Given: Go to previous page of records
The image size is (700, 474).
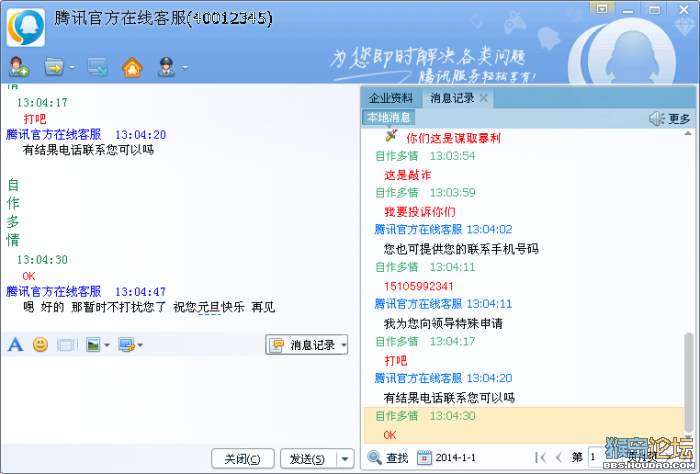Looking at the screenshot, I should pyautogui.click(x=559, y=457).
